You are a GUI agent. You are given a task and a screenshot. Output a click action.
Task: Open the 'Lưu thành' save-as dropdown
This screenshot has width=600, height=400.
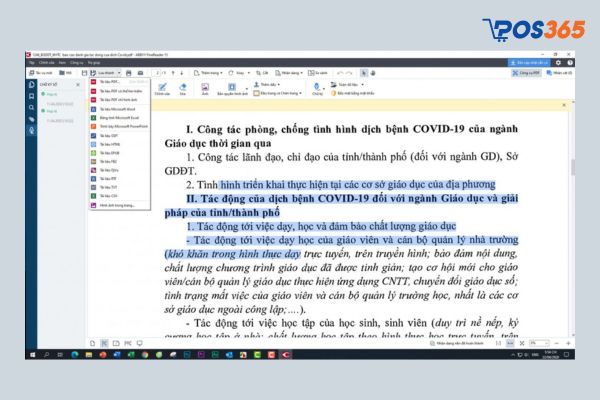tap(108, 73)
